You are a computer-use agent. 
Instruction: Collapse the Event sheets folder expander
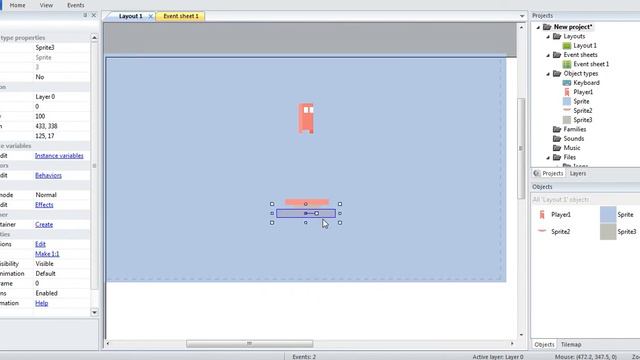[x=548, y=55]
